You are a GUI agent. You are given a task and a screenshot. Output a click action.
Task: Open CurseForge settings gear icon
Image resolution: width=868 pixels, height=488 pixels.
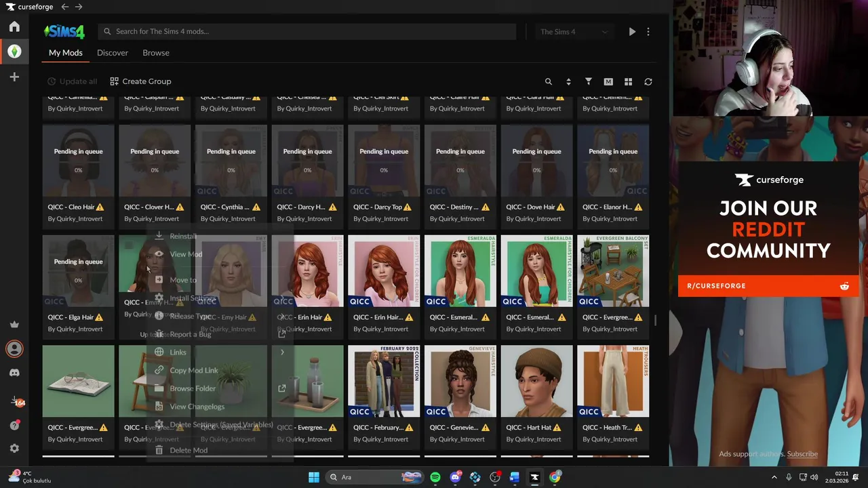[x=14, y=449]
